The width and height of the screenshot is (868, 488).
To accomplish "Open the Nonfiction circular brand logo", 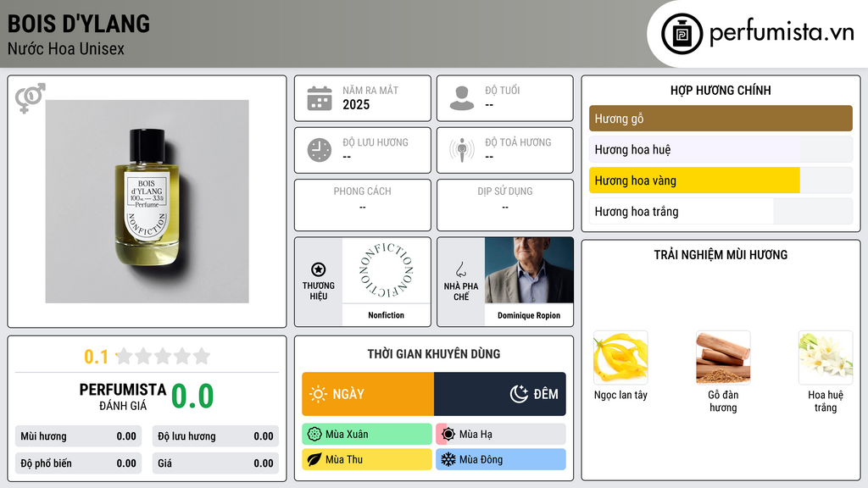I will pyautogui.click(x=386, y=270).
